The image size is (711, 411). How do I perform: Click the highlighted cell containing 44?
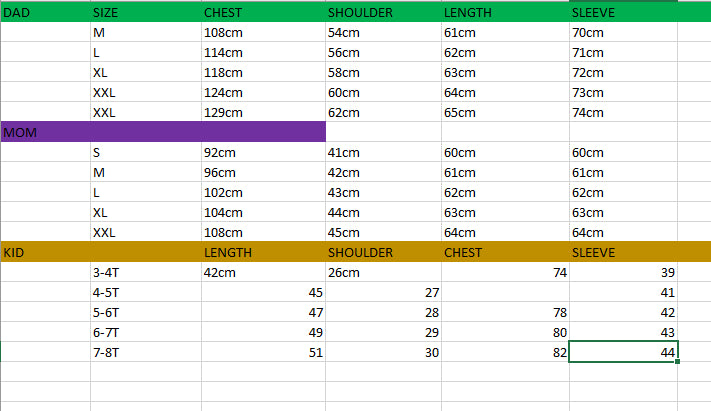[623, 351]
